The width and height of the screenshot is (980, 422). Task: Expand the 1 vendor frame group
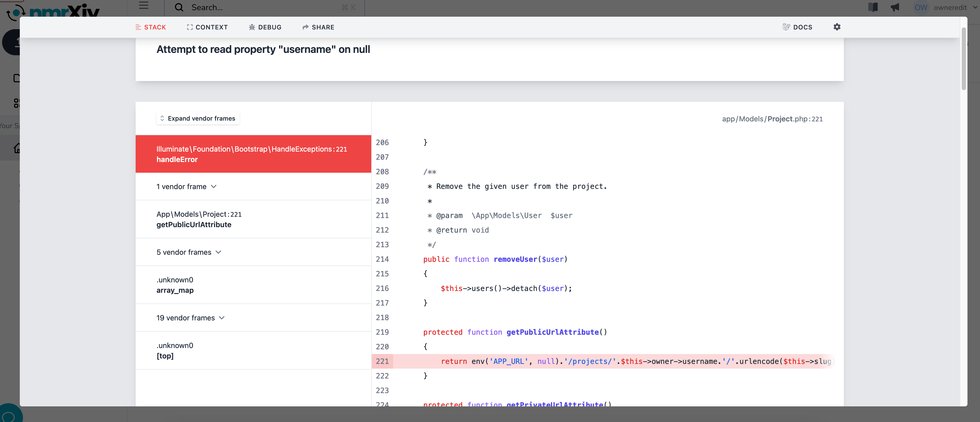[x=186, y=187]
